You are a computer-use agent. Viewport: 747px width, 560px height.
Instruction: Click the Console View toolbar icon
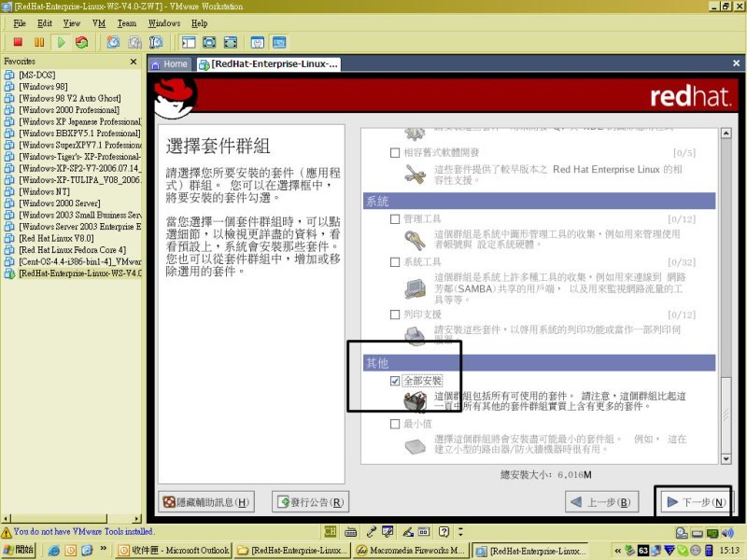tap(279, 42)
